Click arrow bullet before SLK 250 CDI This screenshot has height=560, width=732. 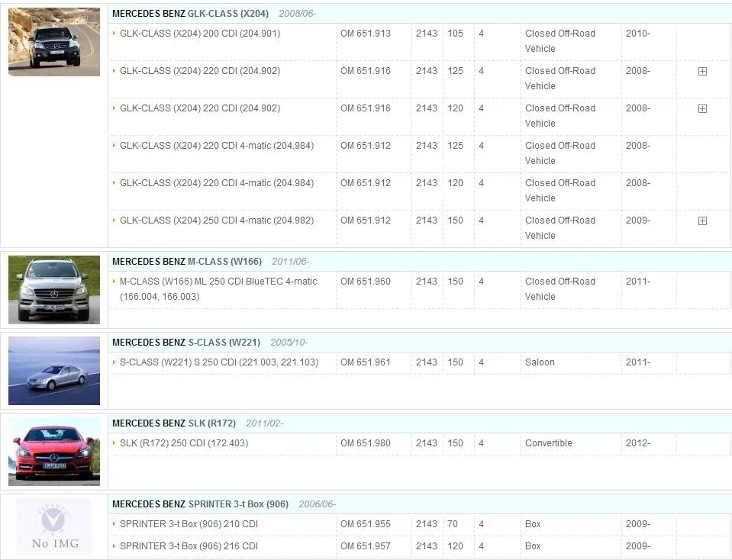click(114, 443)
